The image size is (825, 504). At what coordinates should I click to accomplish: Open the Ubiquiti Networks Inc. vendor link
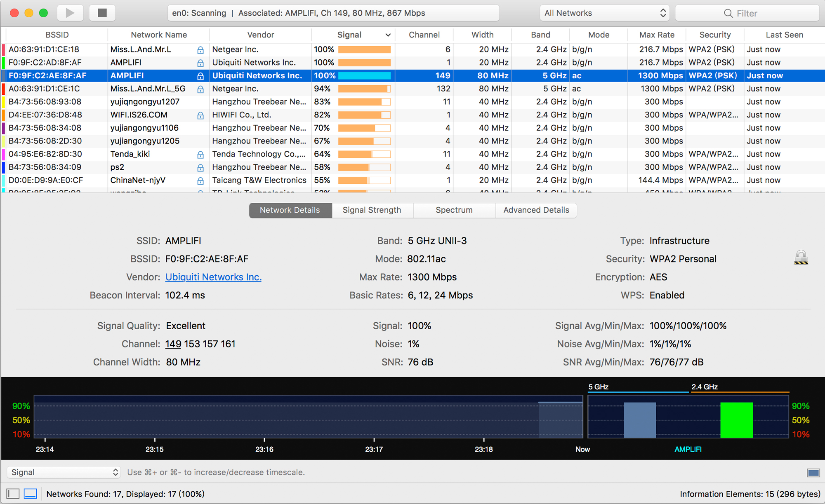tap(213, 277)
